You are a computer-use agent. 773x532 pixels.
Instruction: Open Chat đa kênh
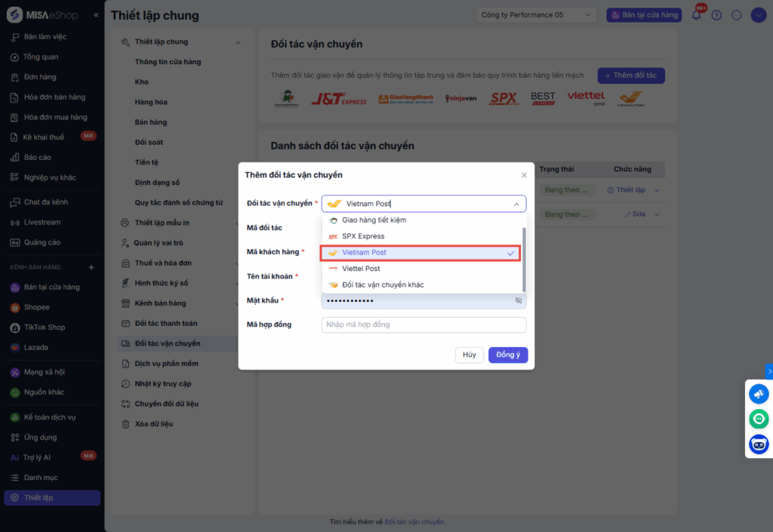click(x=46, y=202)
